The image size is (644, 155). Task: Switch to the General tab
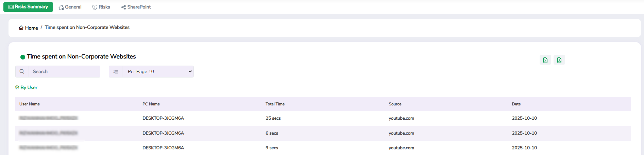(70, 7)
